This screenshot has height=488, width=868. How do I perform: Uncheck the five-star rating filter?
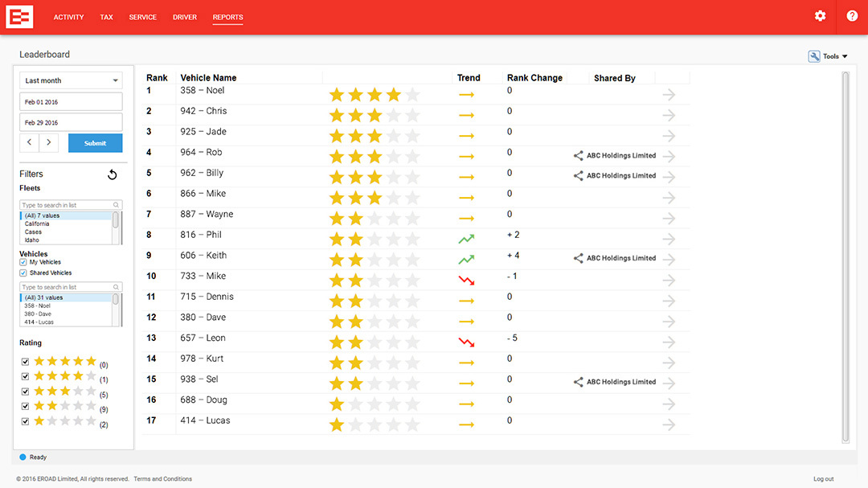coord(25,362)
